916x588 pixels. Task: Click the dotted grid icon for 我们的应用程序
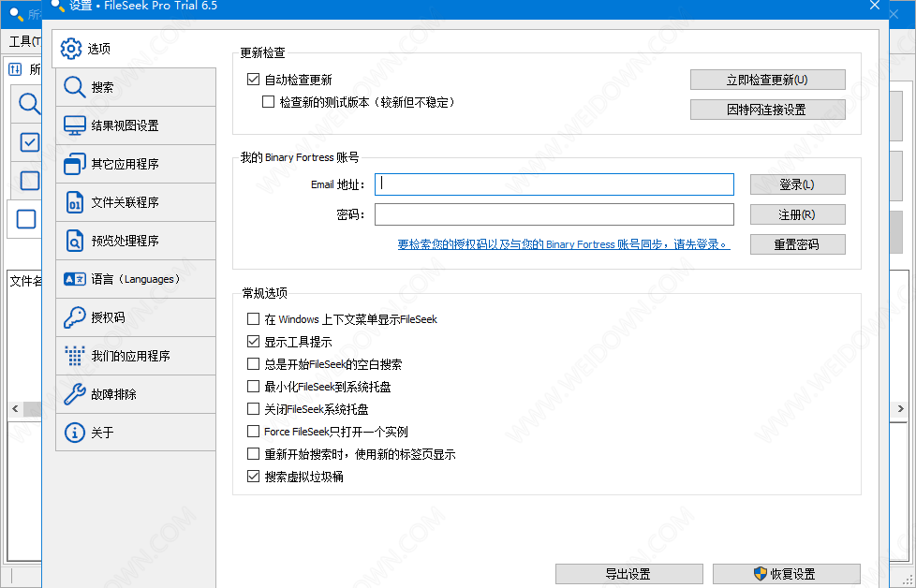click(x=75, y=356)
